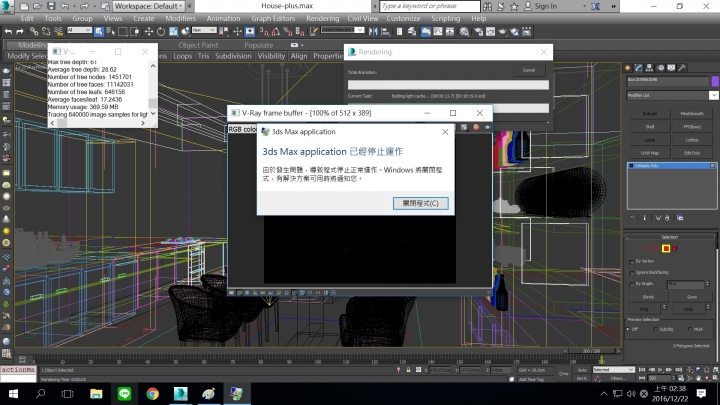The height and width of the screenshot is (405, 720).
Task: Open Material Editor from main toolbar
Action: 465,31
